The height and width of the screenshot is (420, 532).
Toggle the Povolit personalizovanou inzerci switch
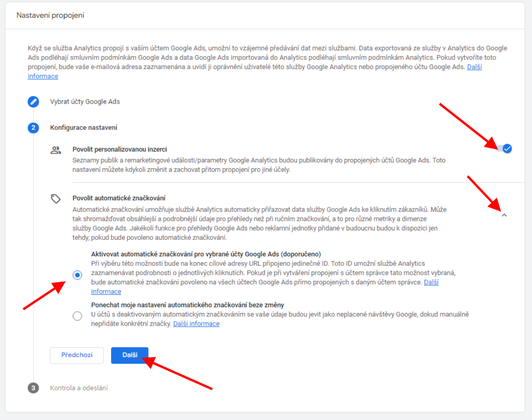pyautogui.click(x=504, y=149)
